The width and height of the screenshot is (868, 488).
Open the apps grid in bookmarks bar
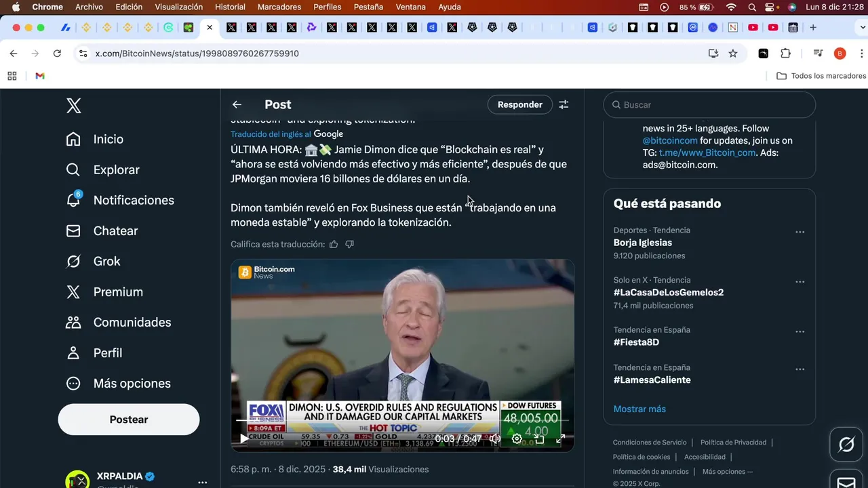[12, 76]
